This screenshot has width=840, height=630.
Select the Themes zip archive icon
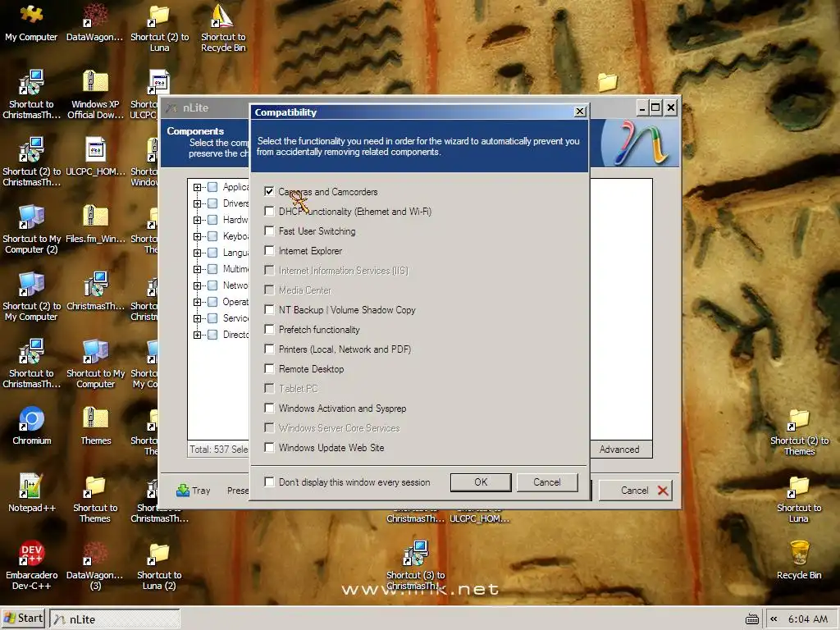[95, 426]
